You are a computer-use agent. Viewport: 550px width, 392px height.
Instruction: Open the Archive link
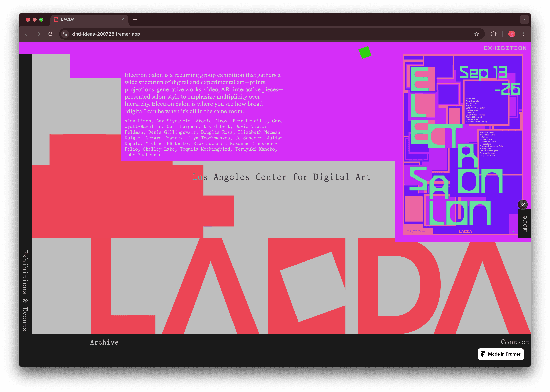[x=104, y=342]
